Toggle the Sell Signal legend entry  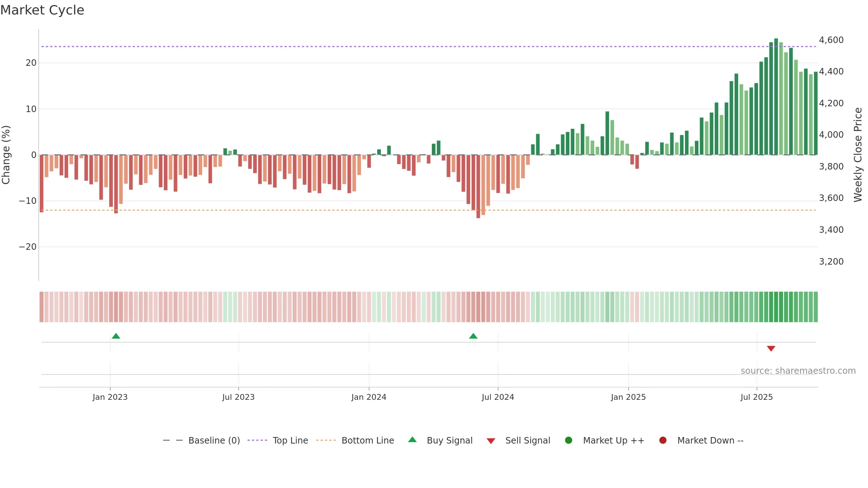tap(518, 440)
